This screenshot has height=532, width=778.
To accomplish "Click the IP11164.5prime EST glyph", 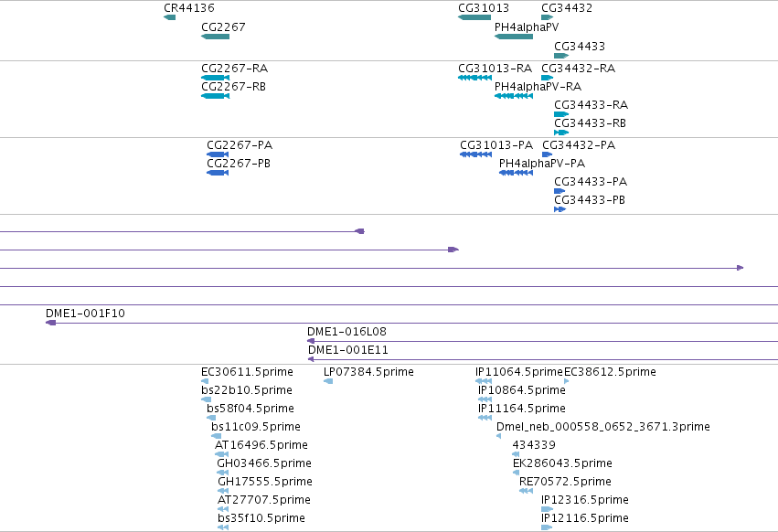I will point(485,418).
